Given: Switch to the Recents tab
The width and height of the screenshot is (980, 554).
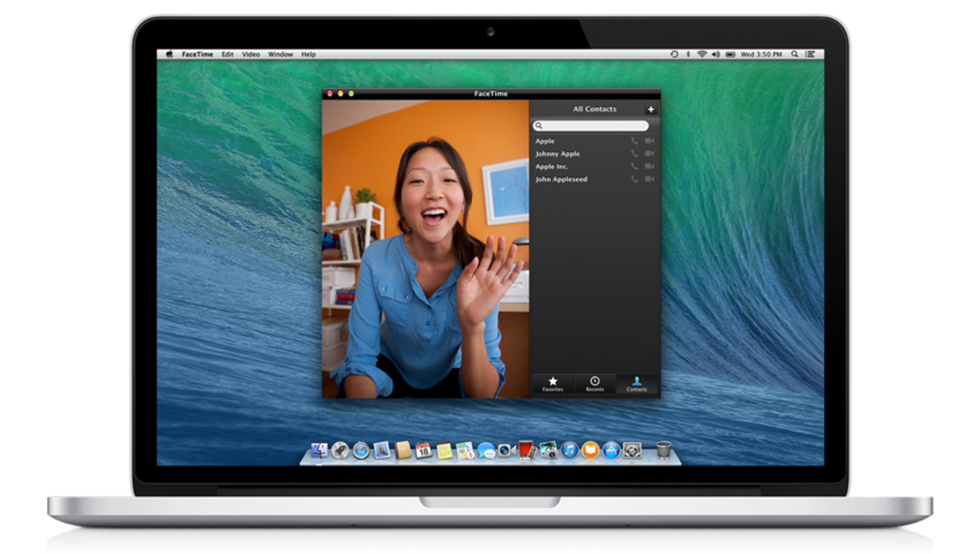Looking at the screenshot, I should (595, 384).
